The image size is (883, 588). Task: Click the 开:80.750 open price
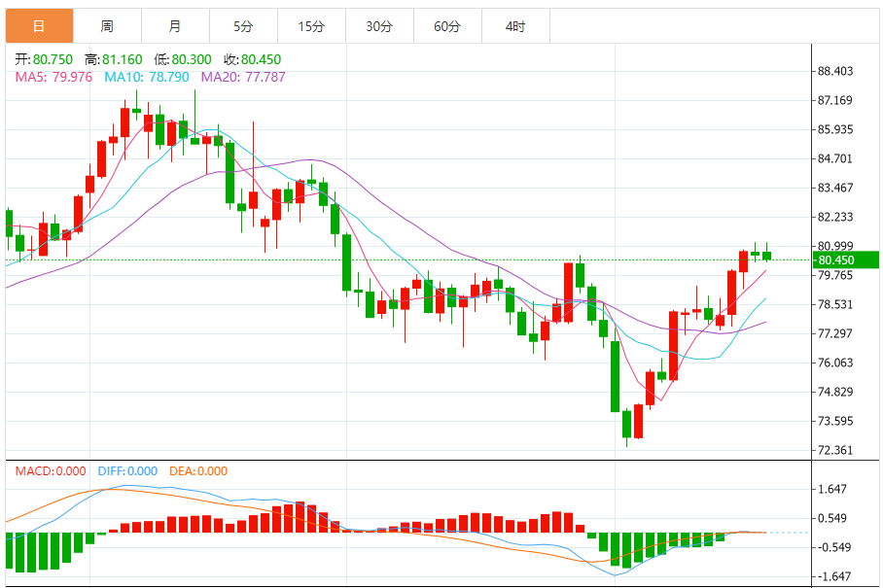[44, 59]
